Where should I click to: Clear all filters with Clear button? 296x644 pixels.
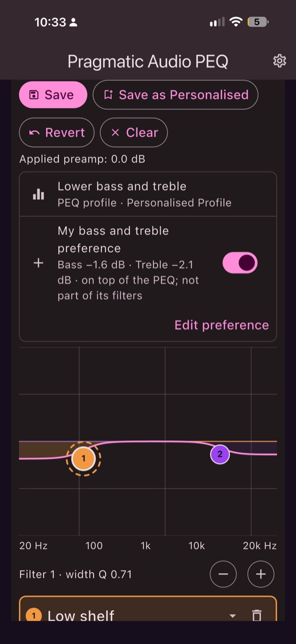coord(134,133)
